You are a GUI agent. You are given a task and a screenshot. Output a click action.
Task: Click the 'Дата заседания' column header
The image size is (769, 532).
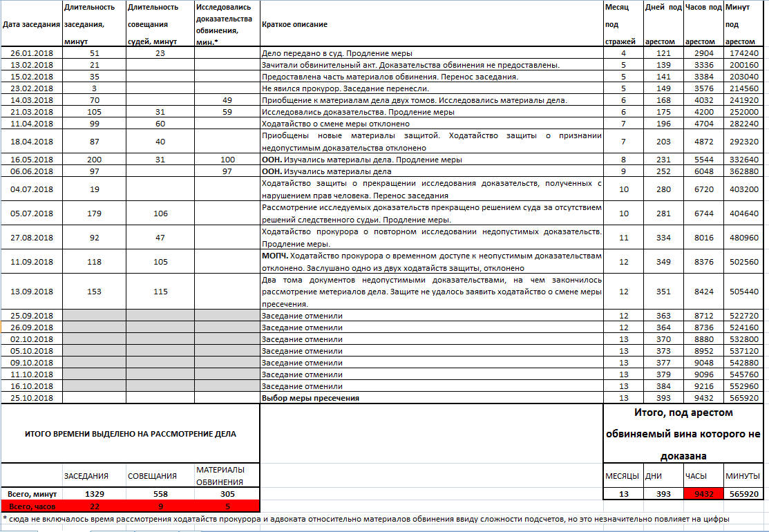(x=31, y=24)
